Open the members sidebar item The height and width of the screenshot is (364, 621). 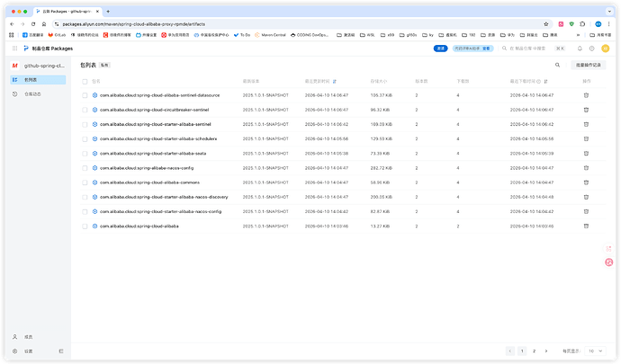(38, 337)
